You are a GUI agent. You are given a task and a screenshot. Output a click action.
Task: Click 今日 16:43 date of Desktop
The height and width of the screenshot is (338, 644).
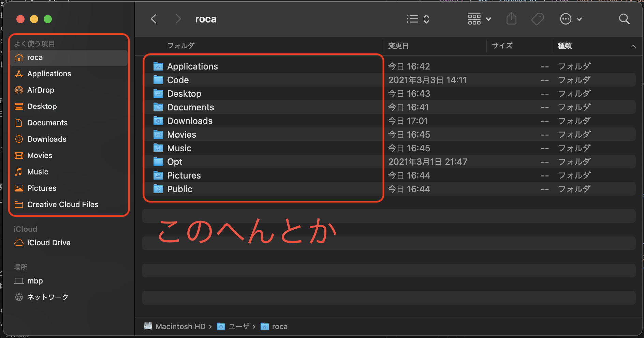(x=409, y=94)
